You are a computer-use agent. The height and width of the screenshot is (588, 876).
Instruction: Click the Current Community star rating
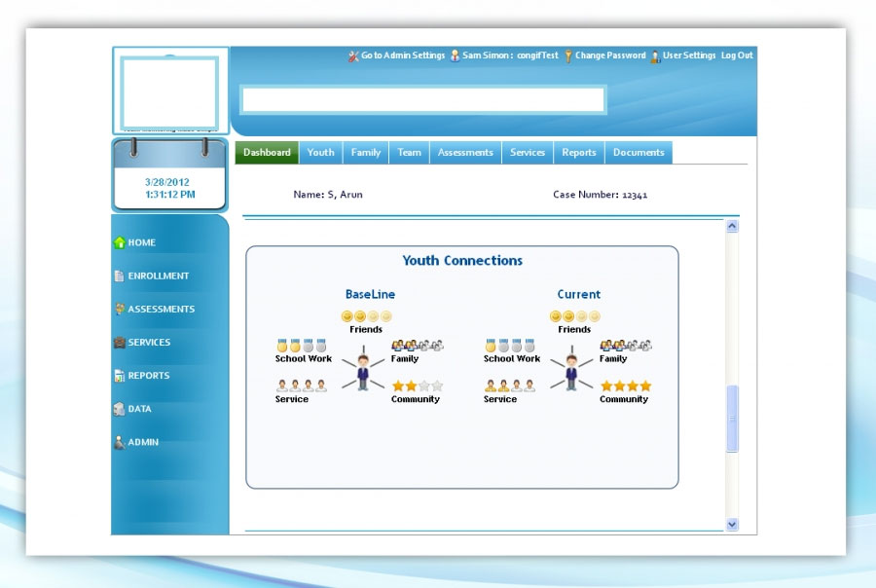coord(626,386)
